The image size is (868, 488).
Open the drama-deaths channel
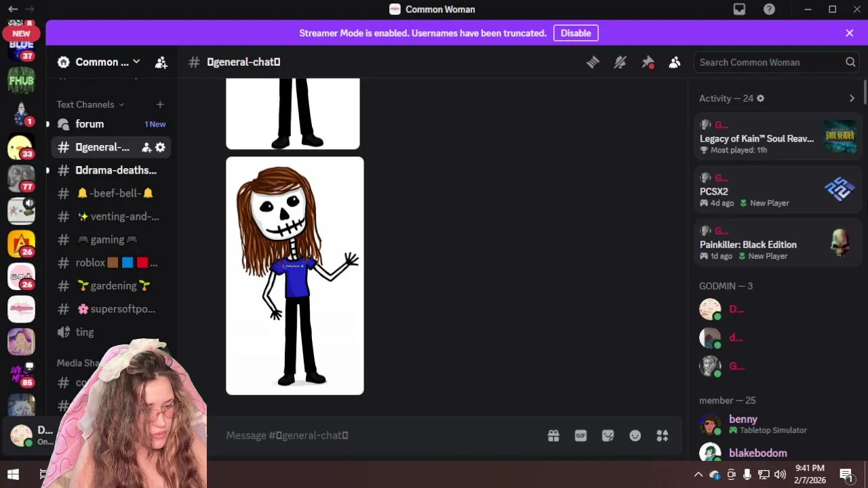[x=111, y=170]
